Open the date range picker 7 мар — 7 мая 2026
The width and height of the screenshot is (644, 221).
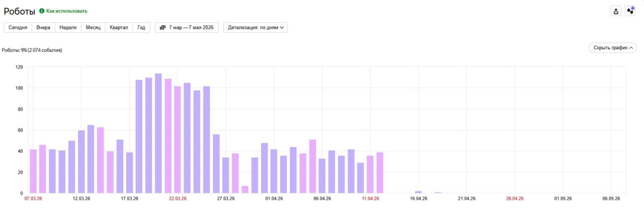pyautogui.click(x=187, y=28)
